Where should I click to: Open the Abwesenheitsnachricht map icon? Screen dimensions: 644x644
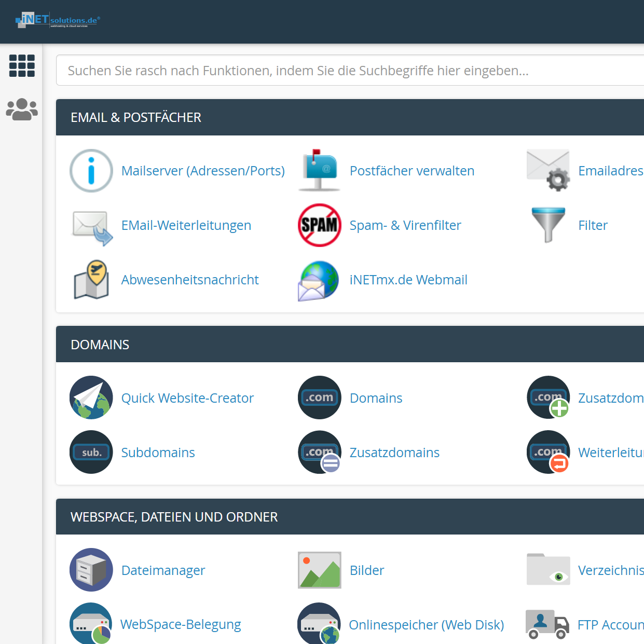[x=91, y=280]
